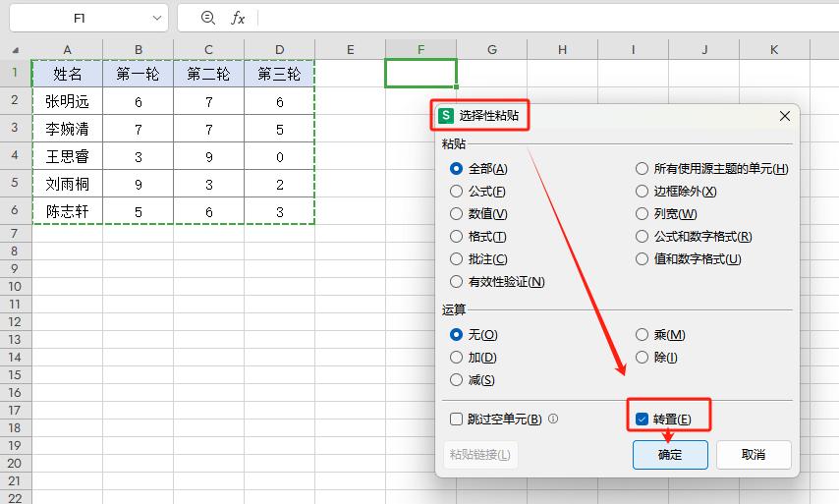Click into the formula bar input

(x=548, y=19)
